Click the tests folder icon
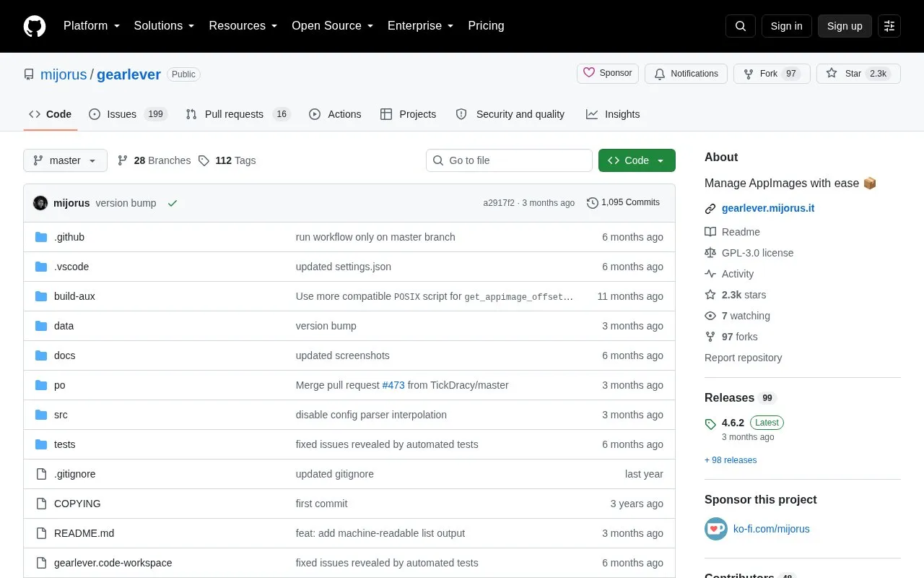The image size is (924, 578). (x=41, y=444)
